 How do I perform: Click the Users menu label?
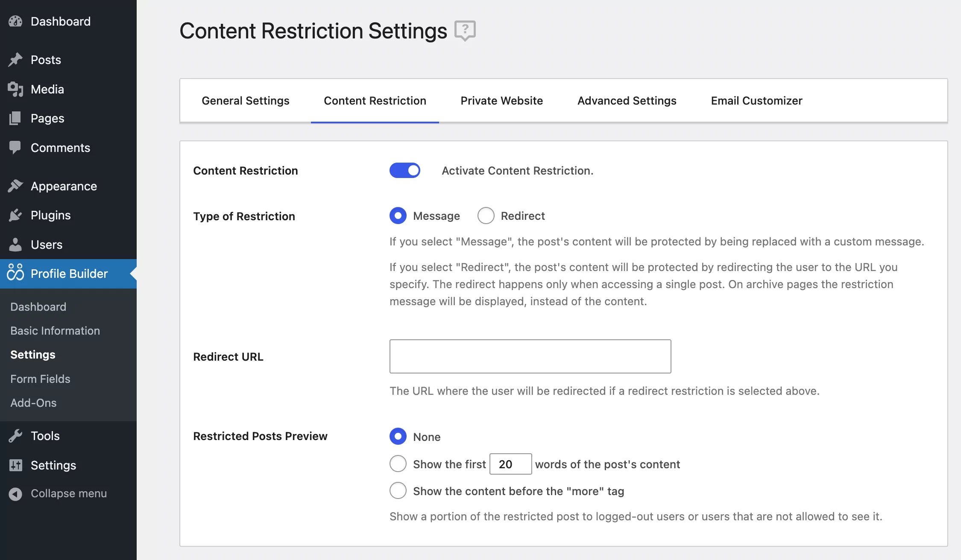[x=47, y=245]
